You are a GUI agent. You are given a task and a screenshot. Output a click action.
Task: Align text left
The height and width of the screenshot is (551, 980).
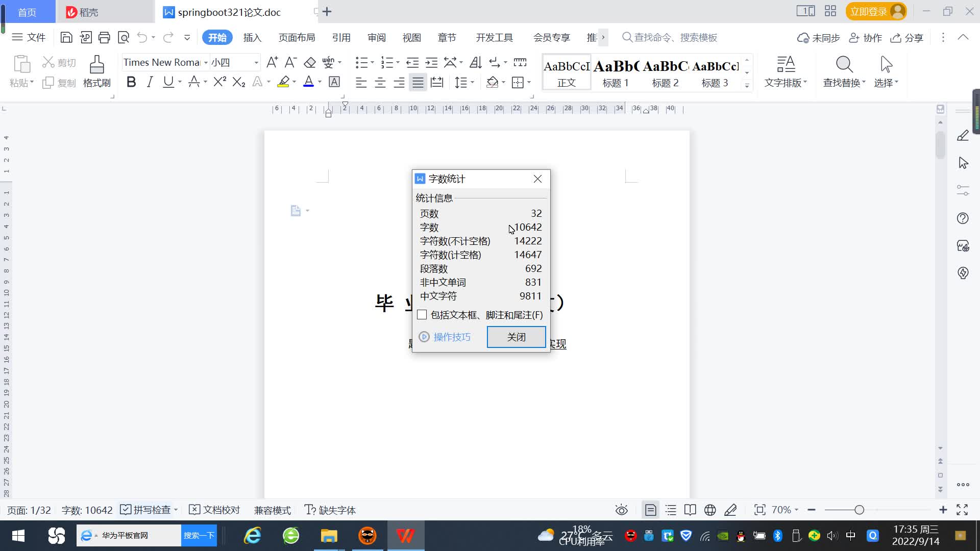pyautogui.click(x=361, y=82)
